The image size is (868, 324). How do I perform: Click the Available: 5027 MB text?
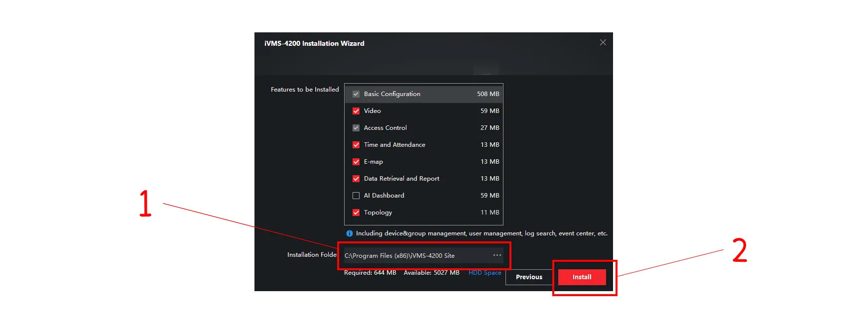(431, 273)
